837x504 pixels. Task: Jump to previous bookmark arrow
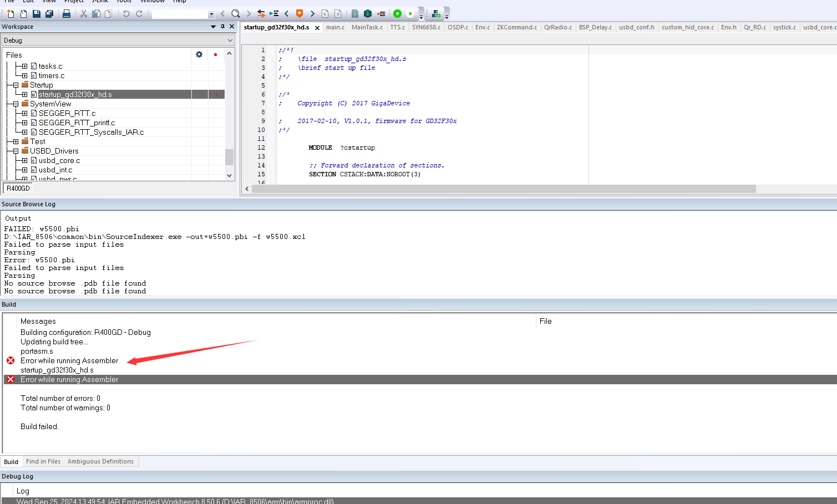tap(287, 14)
